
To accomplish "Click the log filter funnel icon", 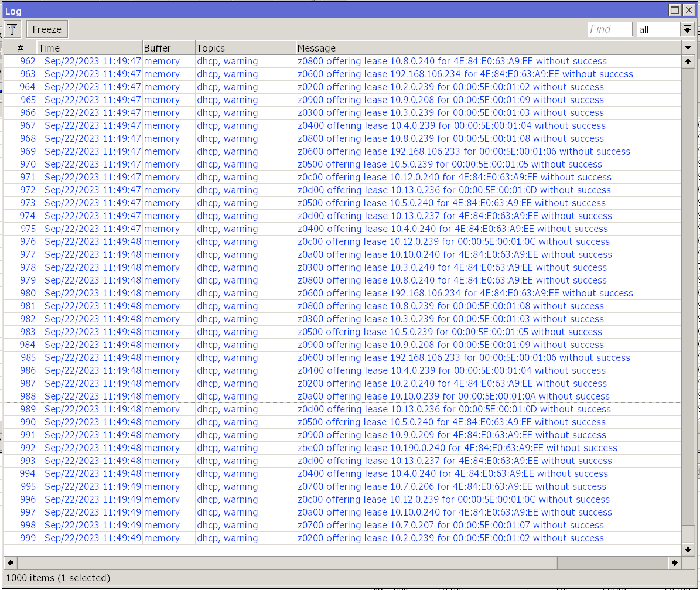I will tap(12, 29).
